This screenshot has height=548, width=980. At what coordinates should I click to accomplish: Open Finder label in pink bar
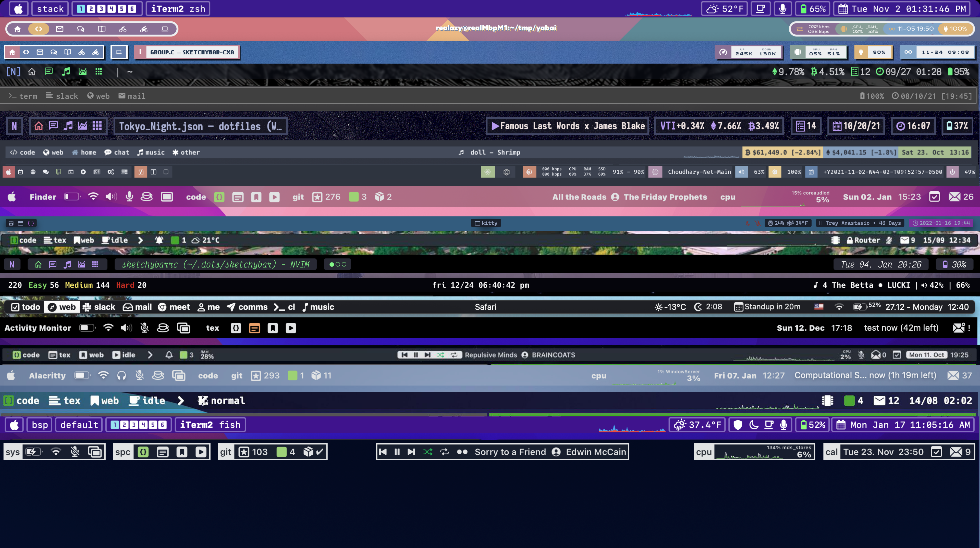[43, 197]
